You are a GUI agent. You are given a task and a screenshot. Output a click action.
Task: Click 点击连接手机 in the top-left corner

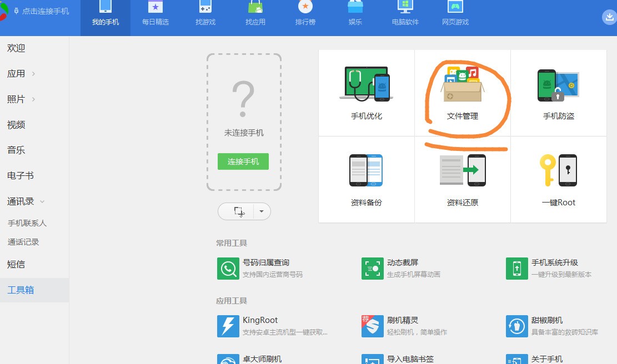coord(41,11)
